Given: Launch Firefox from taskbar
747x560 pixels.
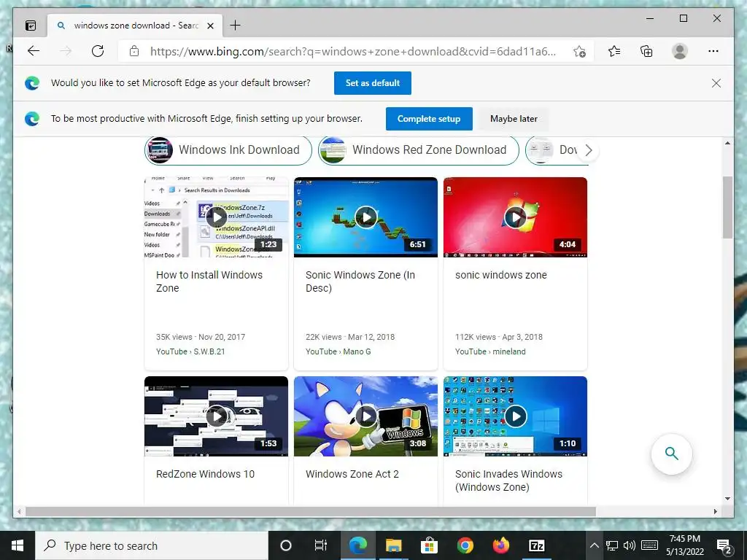Looking at the screenshot, I should click(500, 545).
